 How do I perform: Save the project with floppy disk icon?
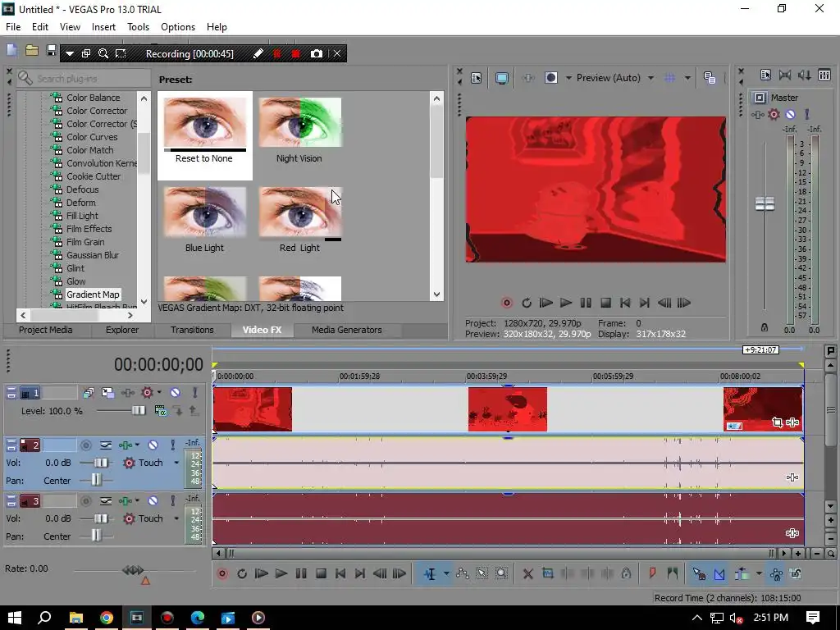coord(51,51)
